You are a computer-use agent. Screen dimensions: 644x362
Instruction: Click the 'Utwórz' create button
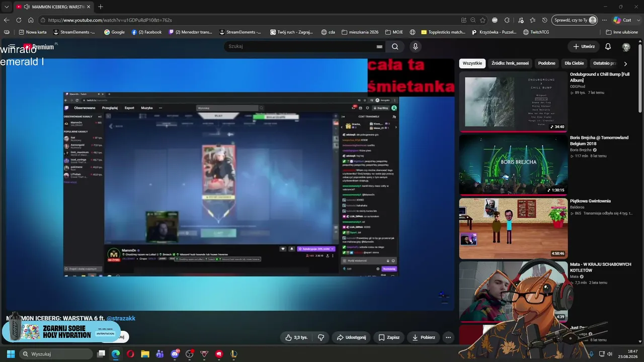[x=584, y=46]
